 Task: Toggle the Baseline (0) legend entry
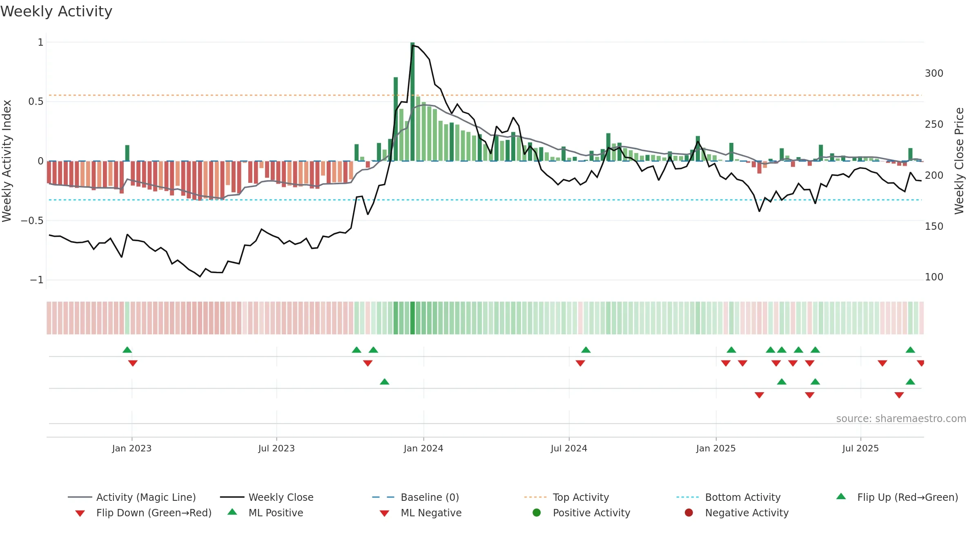(x=416, y=497)
